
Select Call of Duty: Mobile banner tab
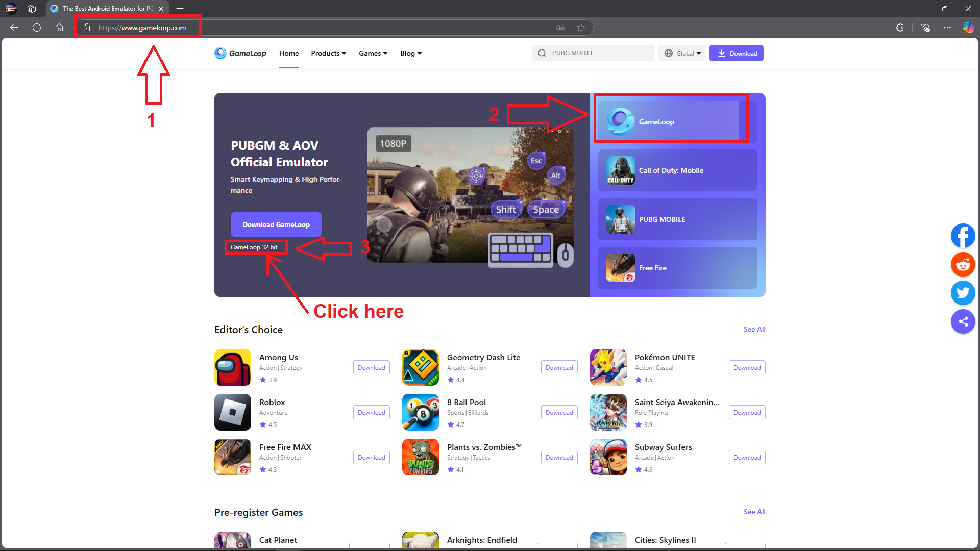677,170
